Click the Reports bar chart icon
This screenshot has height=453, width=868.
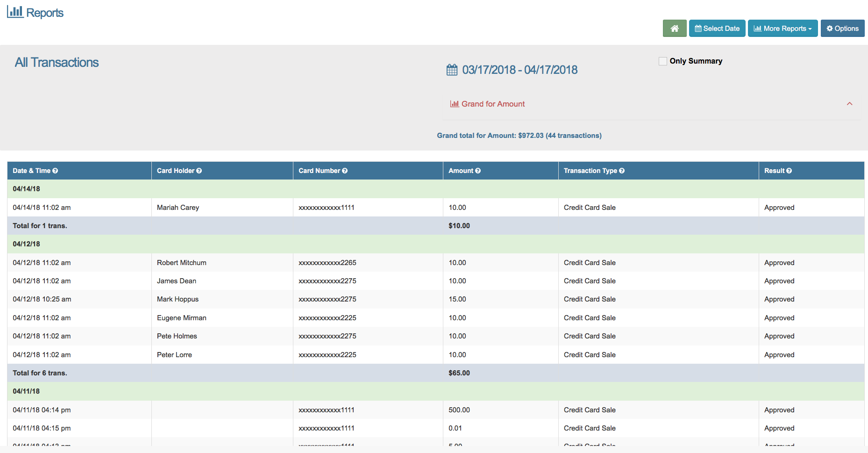click(15, 11)
